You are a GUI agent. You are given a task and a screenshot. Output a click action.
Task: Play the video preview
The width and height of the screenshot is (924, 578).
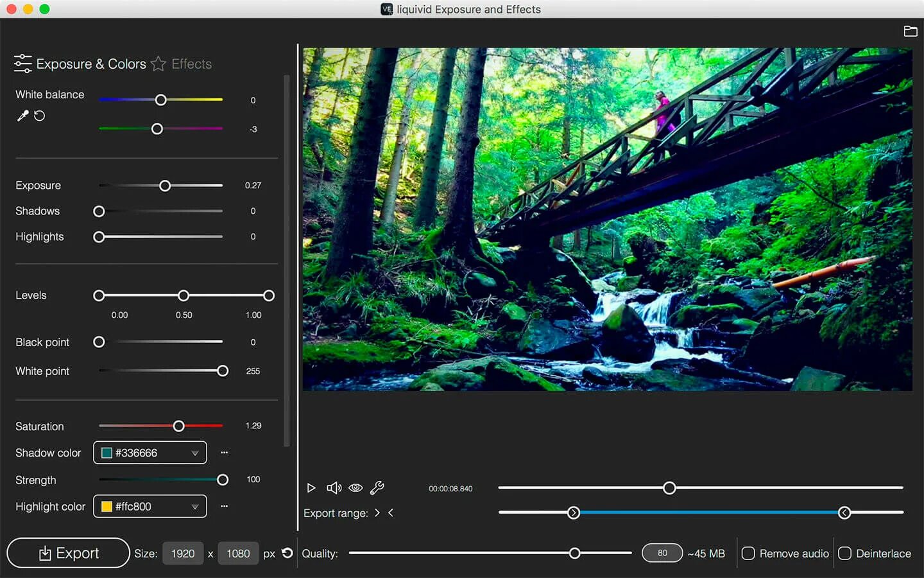(x=311, y=488)
